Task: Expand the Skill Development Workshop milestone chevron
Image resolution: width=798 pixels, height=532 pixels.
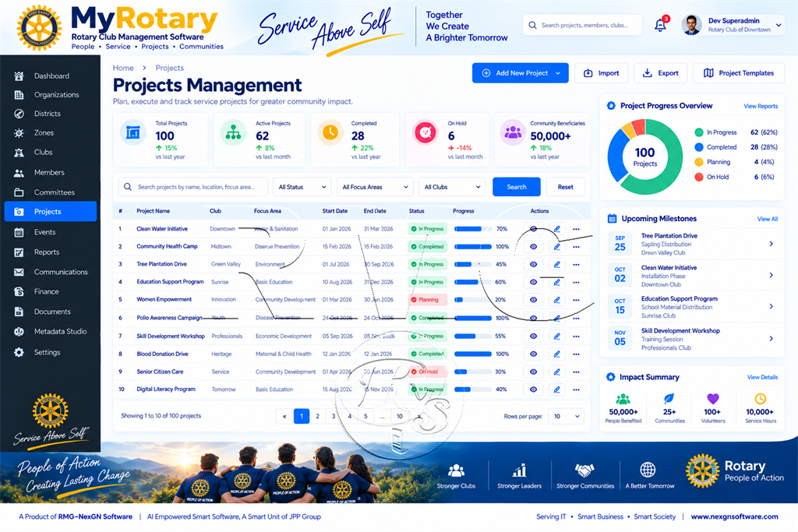Action: coord(771,339)
